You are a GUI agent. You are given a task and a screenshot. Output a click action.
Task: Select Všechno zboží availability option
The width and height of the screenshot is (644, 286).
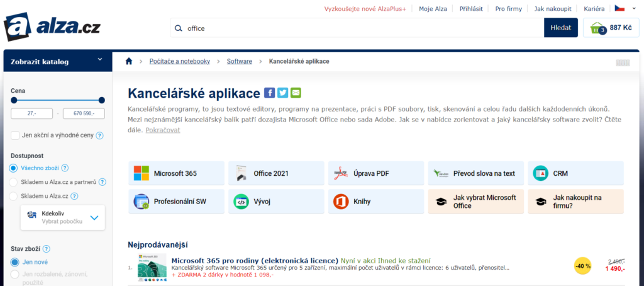(x=14, y=168)
